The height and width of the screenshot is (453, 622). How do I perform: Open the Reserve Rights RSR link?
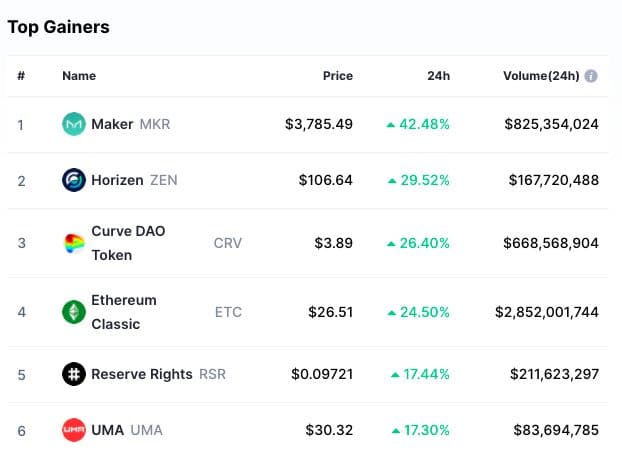(x=142, y=374)
